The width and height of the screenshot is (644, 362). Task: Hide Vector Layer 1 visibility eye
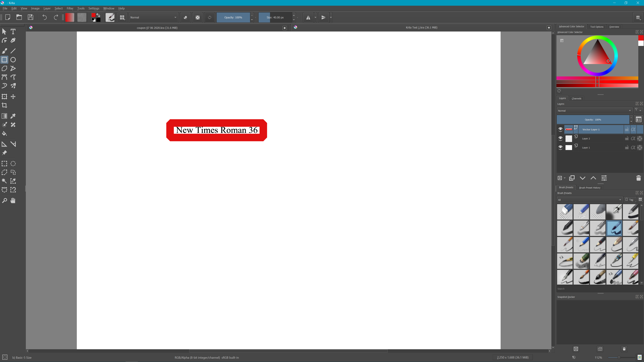560,129
